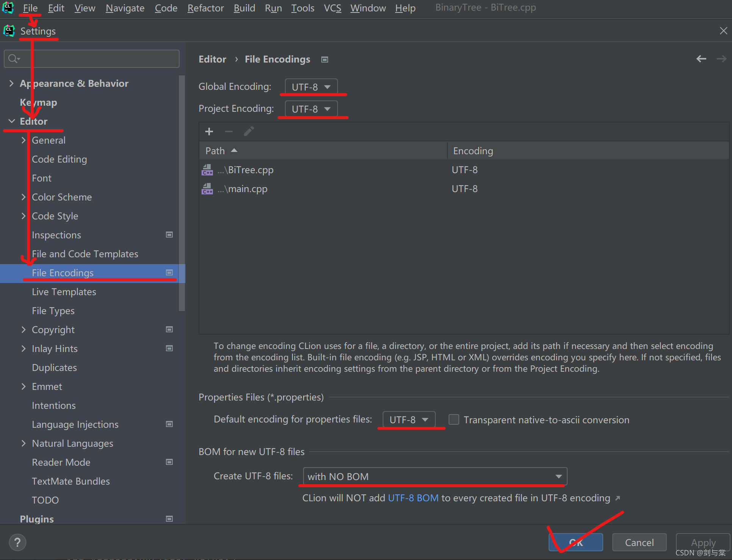Expand Appearance & Behavior section
Screen dimensions: 732x560
pyautogui.click(x=11, y=83)
